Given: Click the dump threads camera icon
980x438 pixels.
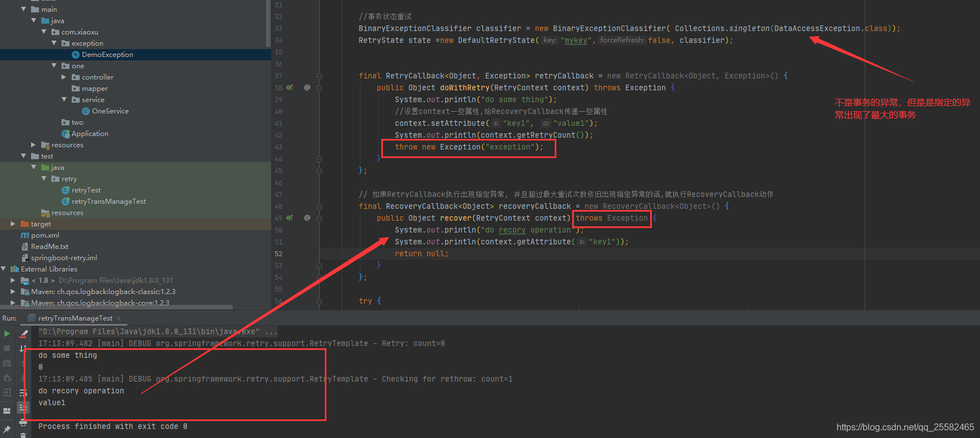Looking at the screenshot, I should click(x=7, y=363).
